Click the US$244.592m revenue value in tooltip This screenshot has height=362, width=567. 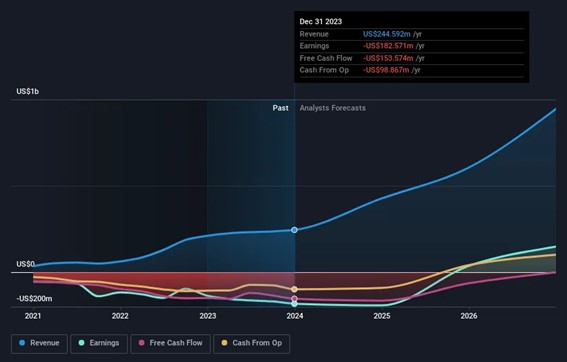[x=387, y=34]
